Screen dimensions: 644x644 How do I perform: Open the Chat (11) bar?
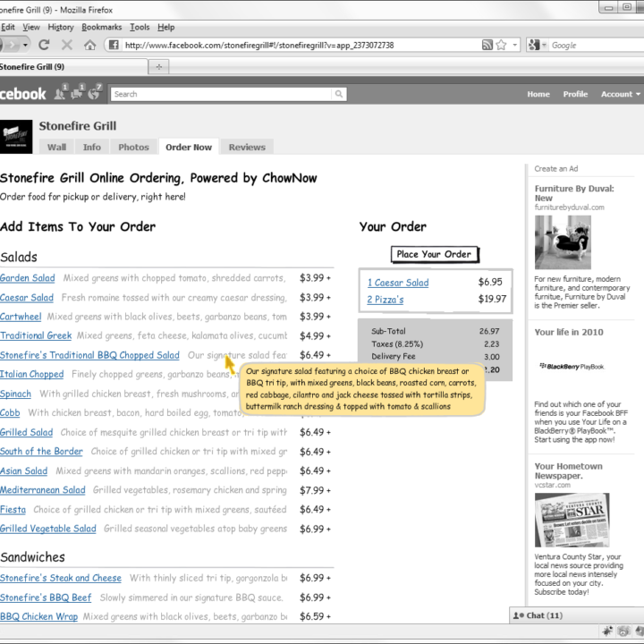point(539,615)
